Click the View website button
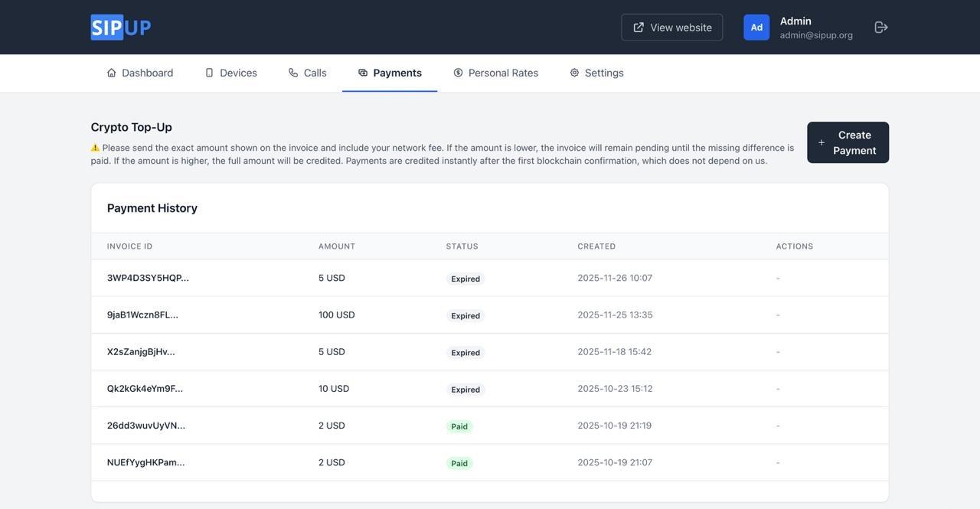Image resolution: width=980 pixels, height=509 pixels. point(671,28)
